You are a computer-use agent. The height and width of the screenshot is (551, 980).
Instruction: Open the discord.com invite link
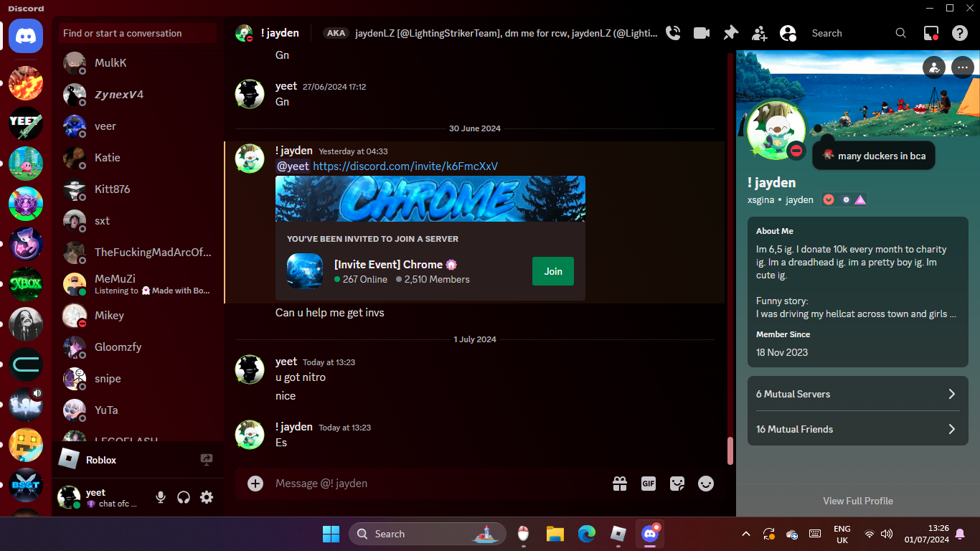(x=405, y=166)
